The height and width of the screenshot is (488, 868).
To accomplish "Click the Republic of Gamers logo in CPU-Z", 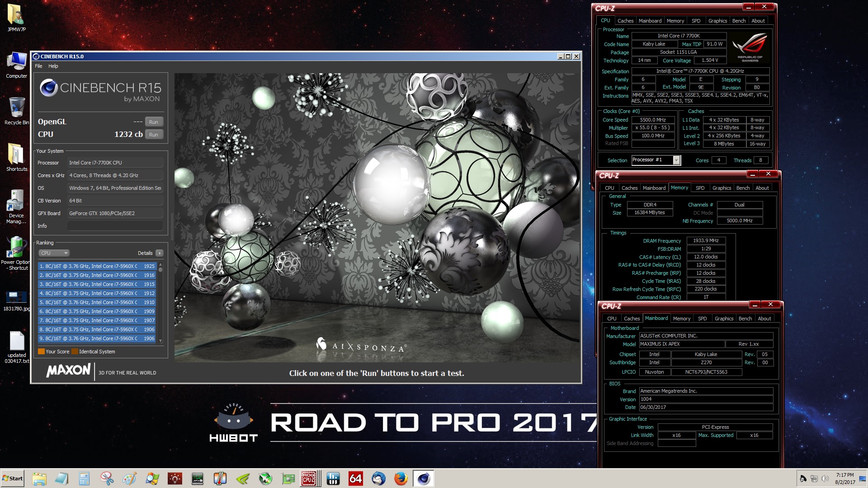I will pos(750,47).
